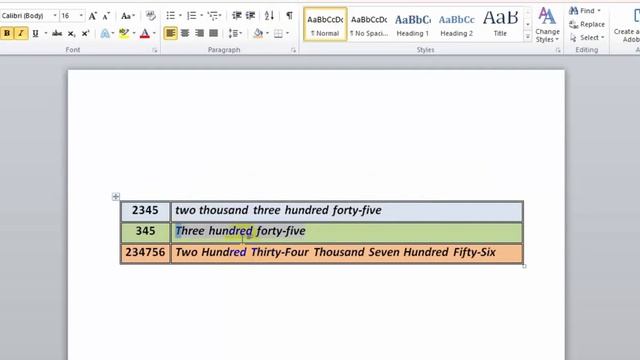Screen dimensions: 640x360
Task: Click Borders icon
Action: tap(278, 33)
